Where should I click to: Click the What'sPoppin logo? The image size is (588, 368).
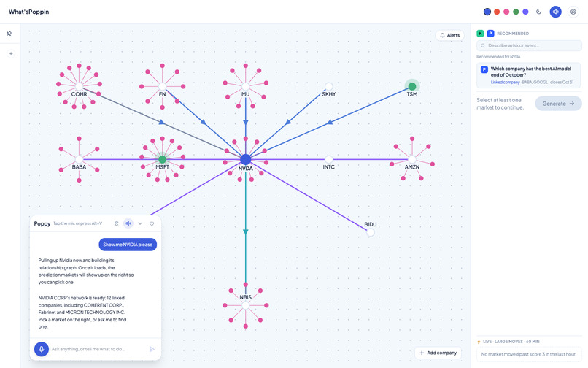[29, 12]
